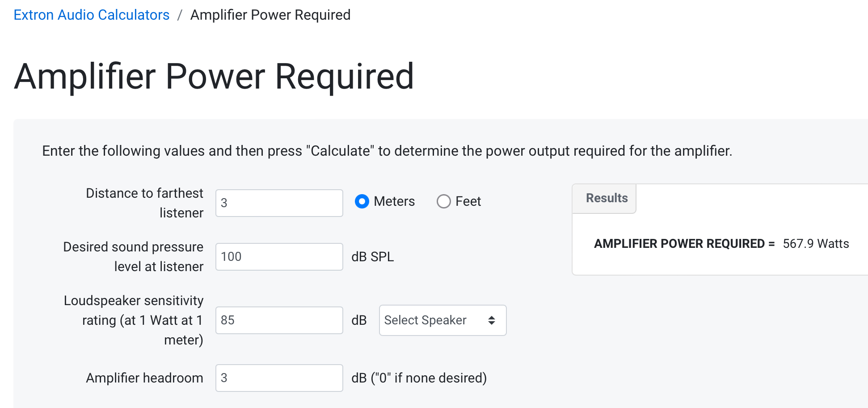Choose the Feet unit radio button
The image size is (868, 408).
point(444,201)
